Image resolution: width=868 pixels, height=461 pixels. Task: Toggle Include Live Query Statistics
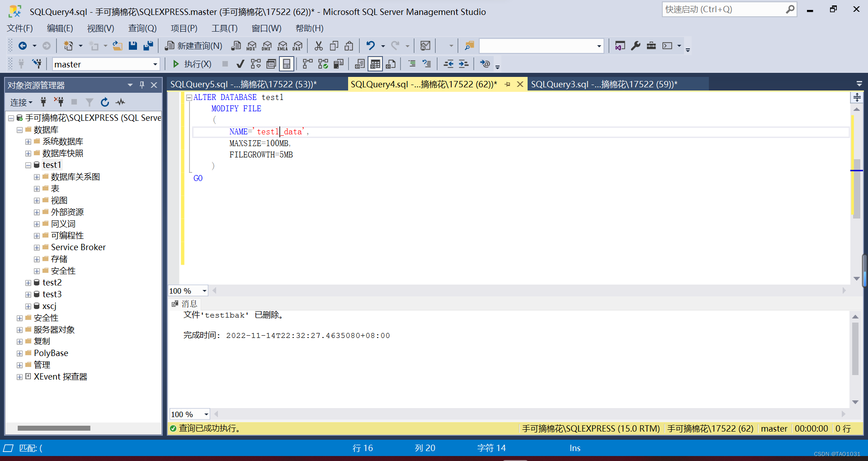click(323, 64)
